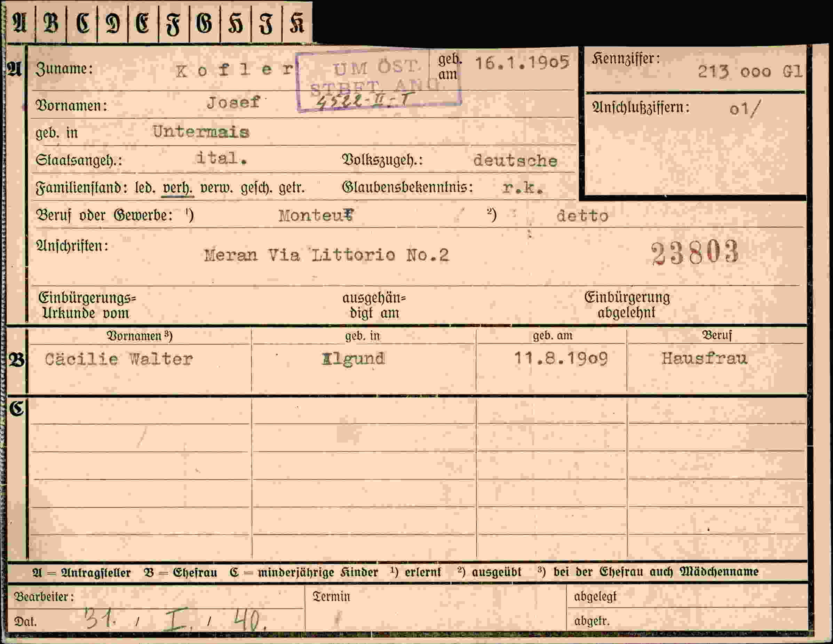
Task: Click the letter K index tab
Action: (x=297, y=23)
